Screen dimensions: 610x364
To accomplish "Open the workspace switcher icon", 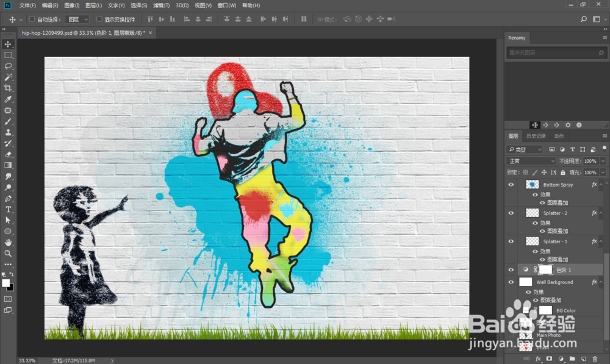I will [597, 19].
